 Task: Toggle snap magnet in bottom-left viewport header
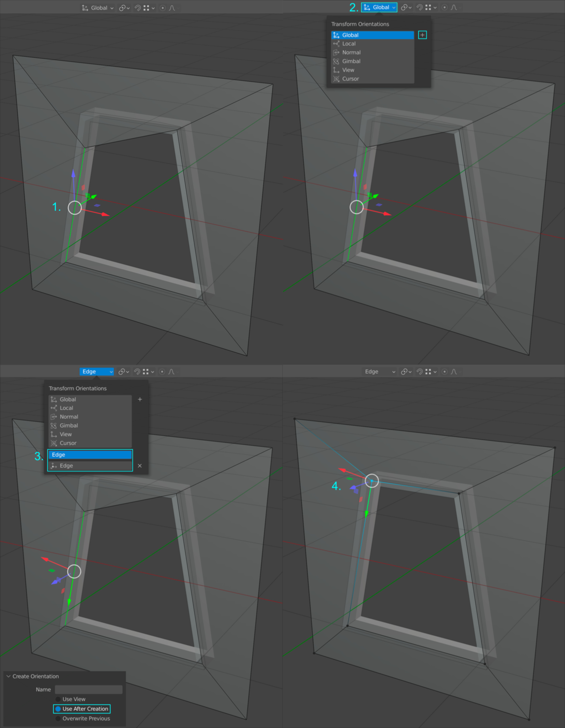tap(137, 372)
